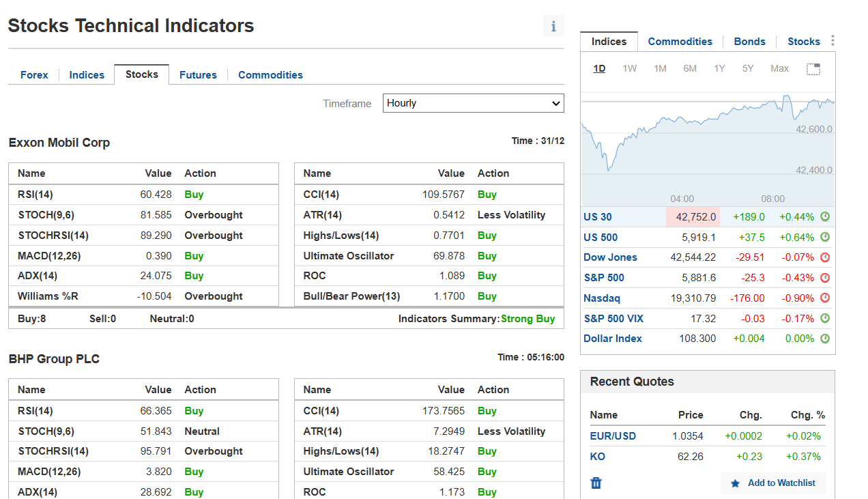Open EUR/USD in Recent Quotes
Viewport: 868px width, 499px height.
click(x=613, y=436)
